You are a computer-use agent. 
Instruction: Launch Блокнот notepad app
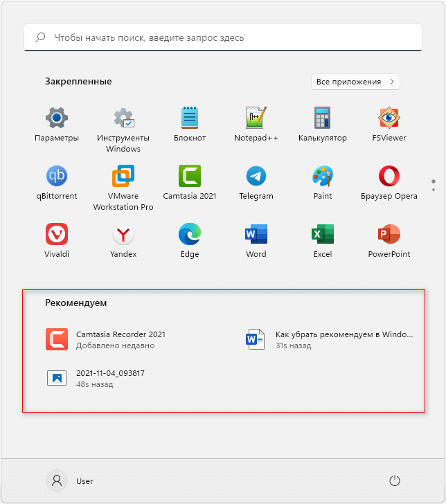(190, 125)
